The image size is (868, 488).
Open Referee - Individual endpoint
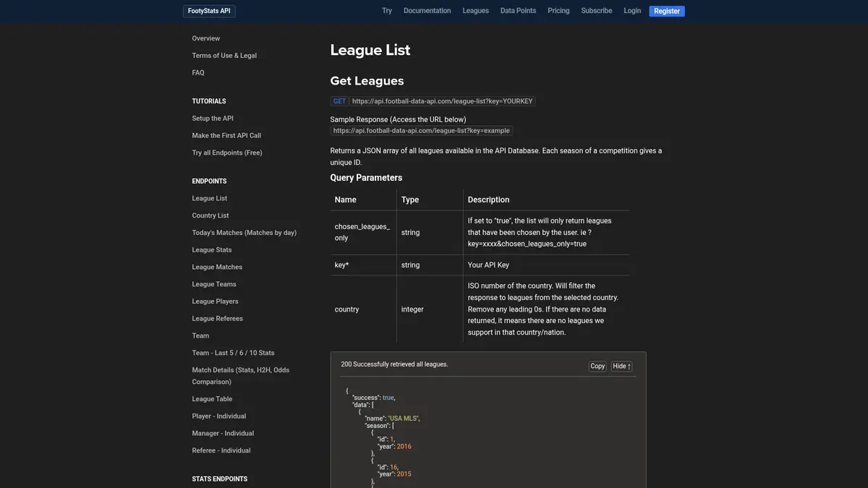[x=221, y=451]
